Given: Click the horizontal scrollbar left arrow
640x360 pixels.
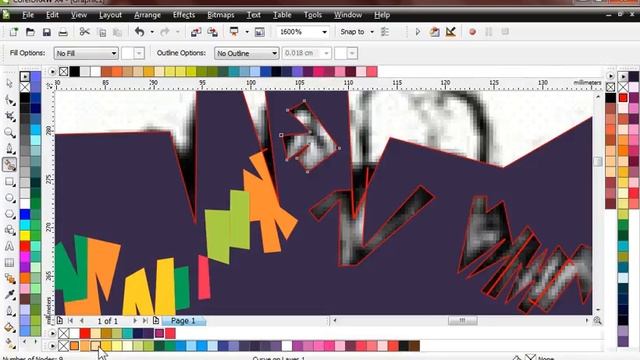Looking at the screenshot, I should point(335,321).
